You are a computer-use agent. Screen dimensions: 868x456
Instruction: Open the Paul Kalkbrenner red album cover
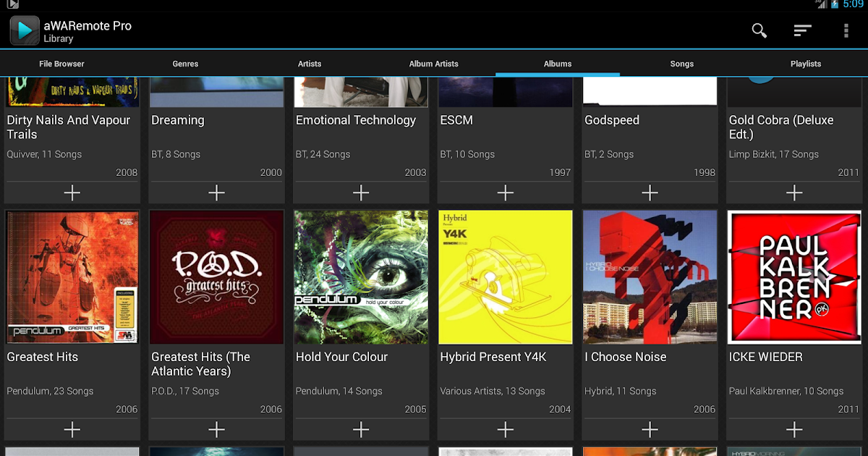point(794,277)
